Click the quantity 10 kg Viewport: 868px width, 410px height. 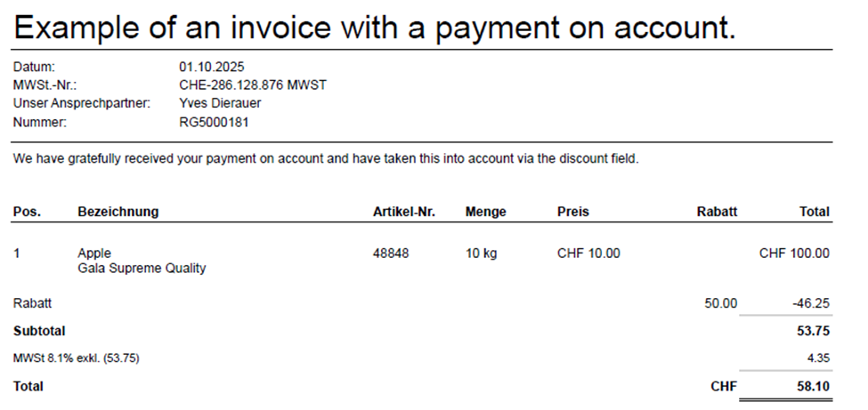point(481,253)
